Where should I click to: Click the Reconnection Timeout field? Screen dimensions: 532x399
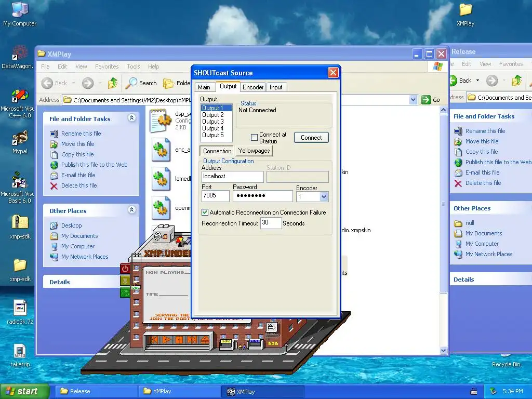271,223
